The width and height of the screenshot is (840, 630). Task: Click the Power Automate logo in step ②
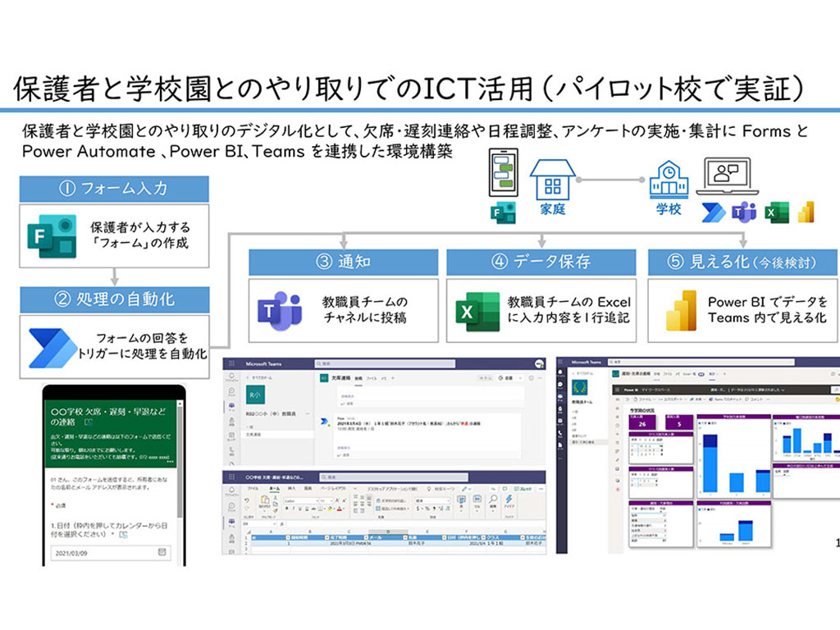click(53, 348)
